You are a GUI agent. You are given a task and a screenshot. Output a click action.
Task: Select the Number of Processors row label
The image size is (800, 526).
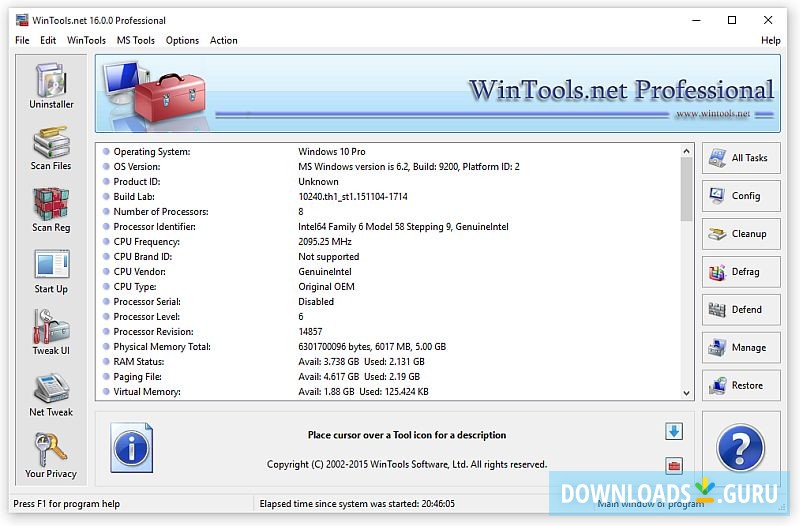[x=161, y=212]
